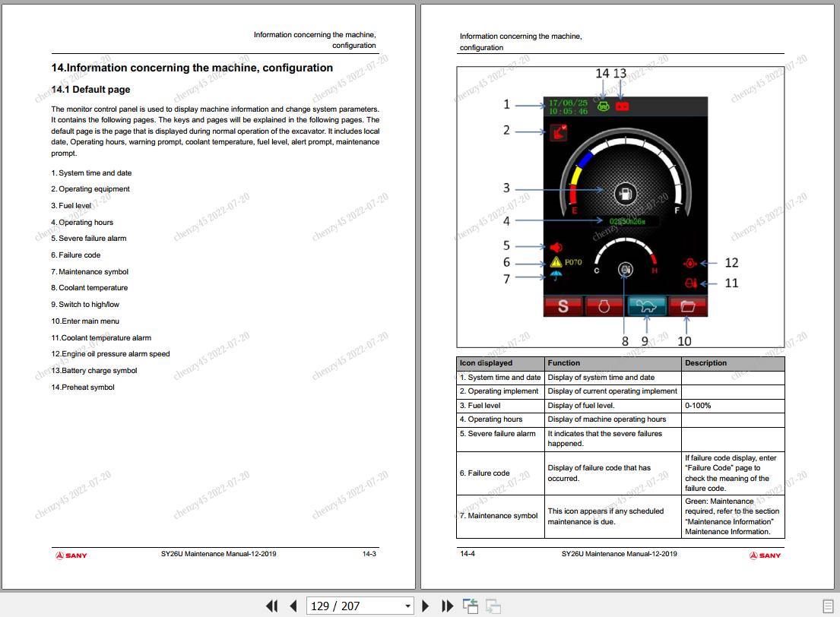Click list item "2. Operating equipment"
The height and width of the screenshot is (617, 840).
90,189
